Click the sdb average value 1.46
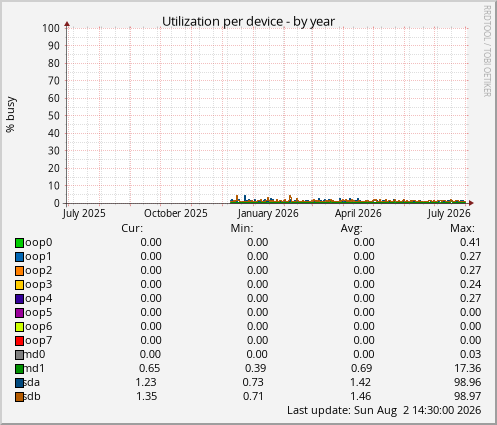 coord(361,396)
